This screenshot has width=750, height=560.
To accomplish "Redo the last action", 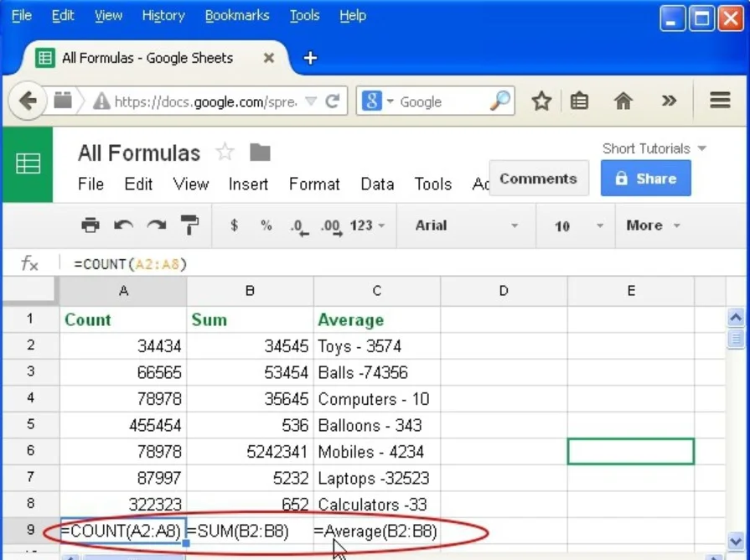I will click(158, 226).
